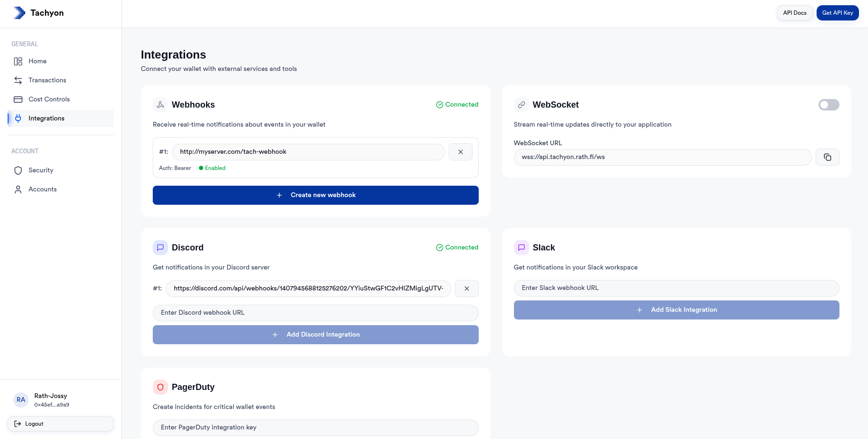Click the Tachyon logo icon

19,12
